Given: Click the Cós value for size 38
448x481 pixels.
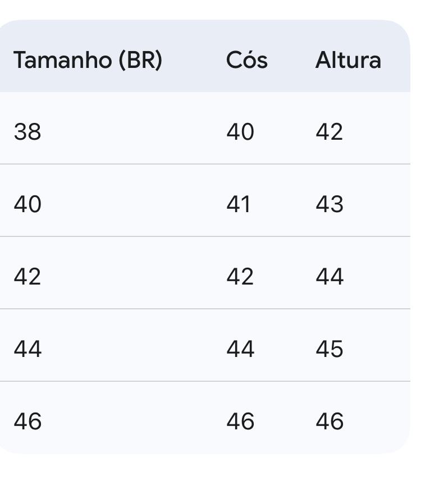Looking at the screenshot, I should click(x=240, y=132).
